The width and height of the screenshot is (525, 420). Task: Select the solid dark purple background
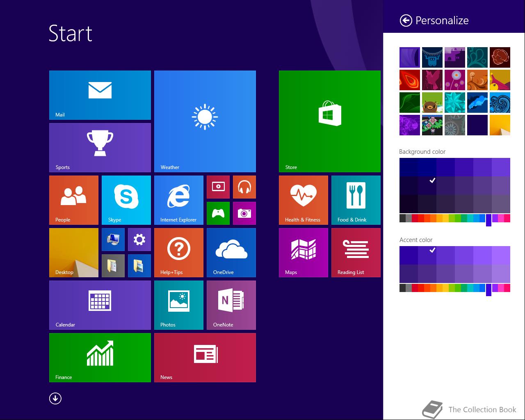pyautogui.click(x=477, y=125)
